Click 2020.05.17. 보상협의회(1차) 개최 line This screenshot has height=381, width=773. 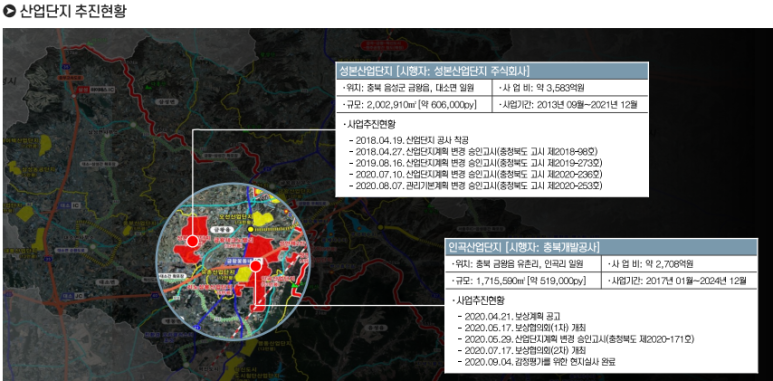point(522,328)
